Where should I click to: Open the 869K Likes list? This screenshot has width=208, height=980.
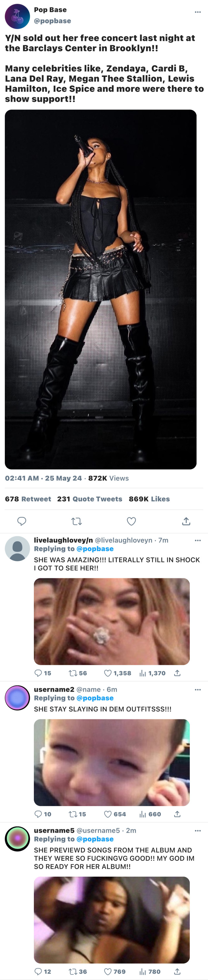(x=149, y=499)
